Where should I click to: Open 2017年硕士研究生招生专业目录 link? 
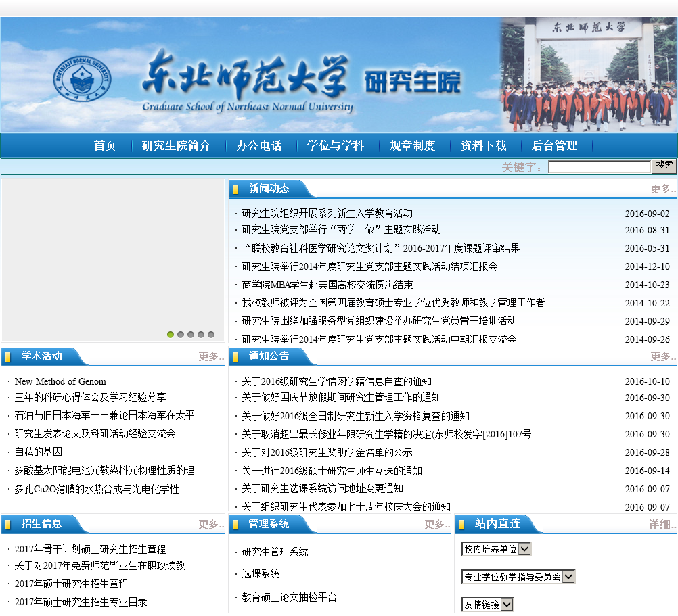click(x=81, y=602)
